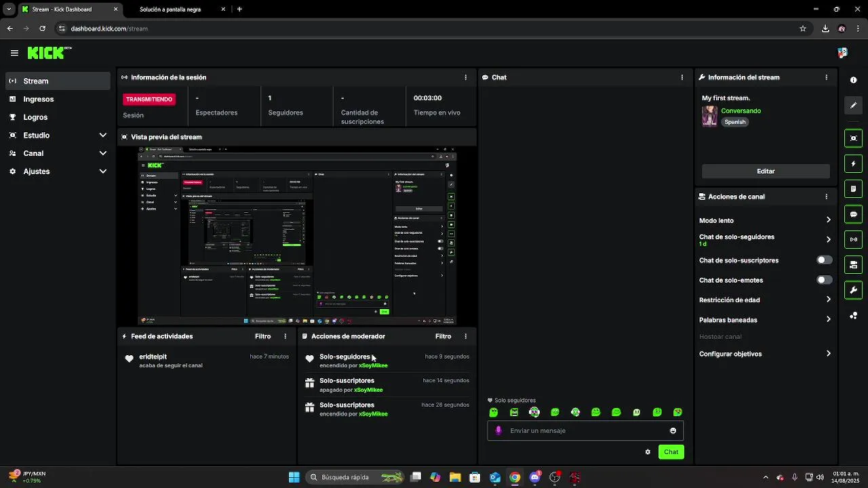Click the Conversando category link
Image resolution: width=868 pixels, height=488 pixels.
(741, 110)
